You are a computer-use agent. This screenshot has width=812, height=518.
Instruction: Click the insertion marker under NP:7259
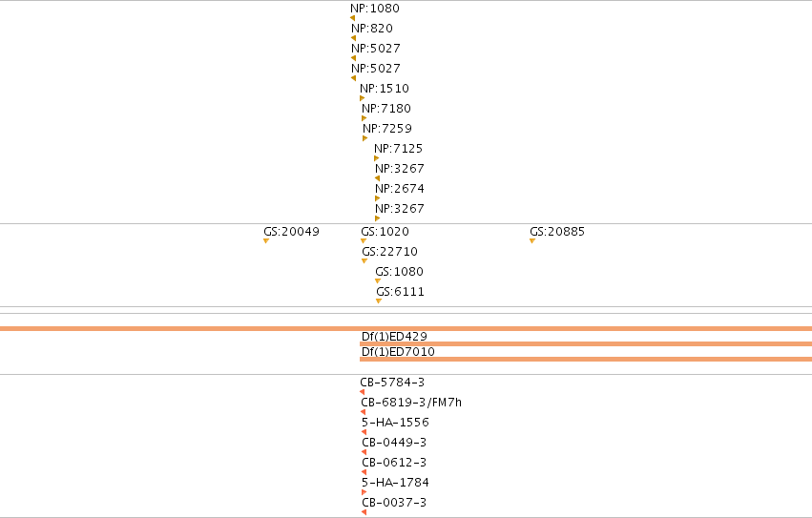coord(365,138)
